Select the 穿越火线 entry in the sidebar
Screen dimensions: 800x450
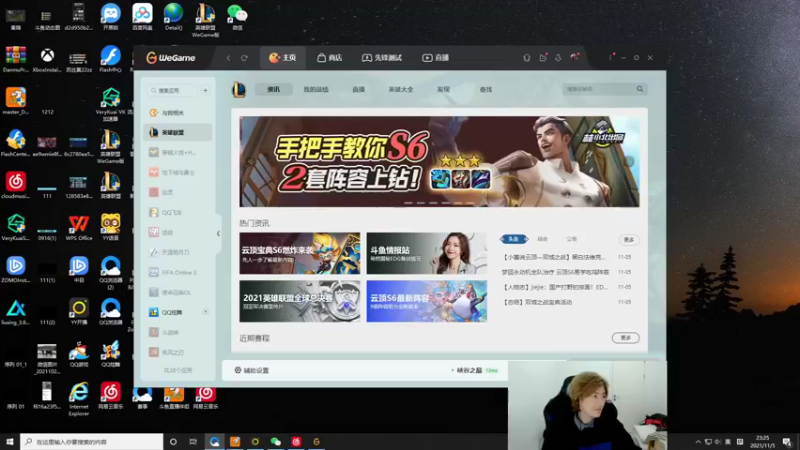pos(178,152)
